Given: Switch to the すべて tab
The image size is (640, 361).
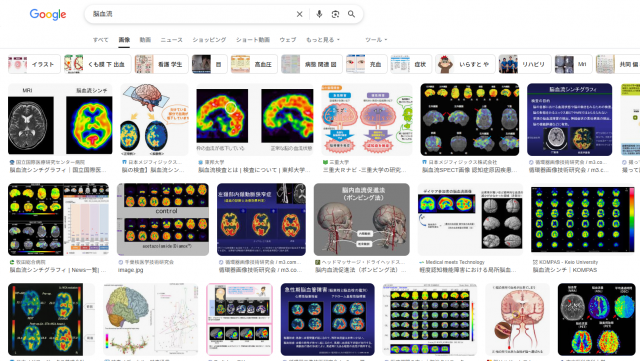Looking at the screenshot, I should coord(100,40).
